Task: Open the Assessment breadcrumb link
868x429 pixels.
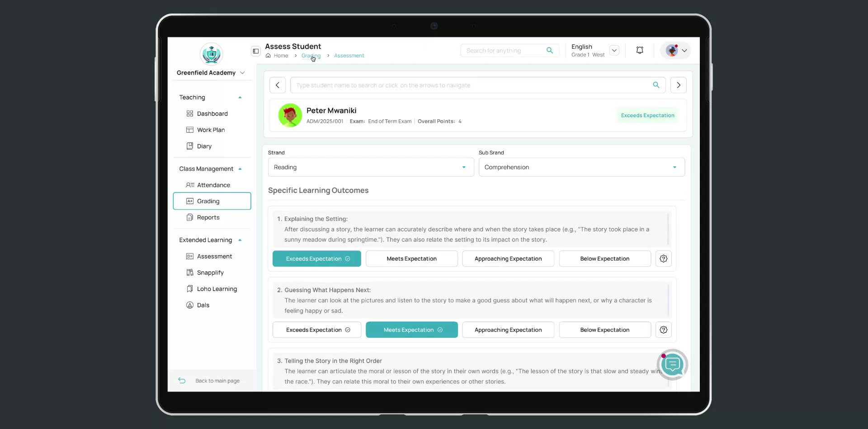Action: pos(349,55)
